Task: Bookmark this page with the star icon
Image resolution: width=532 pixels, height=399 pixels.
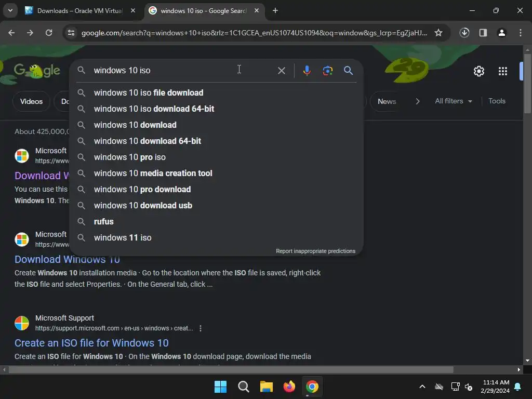Action: click(438, 33)
